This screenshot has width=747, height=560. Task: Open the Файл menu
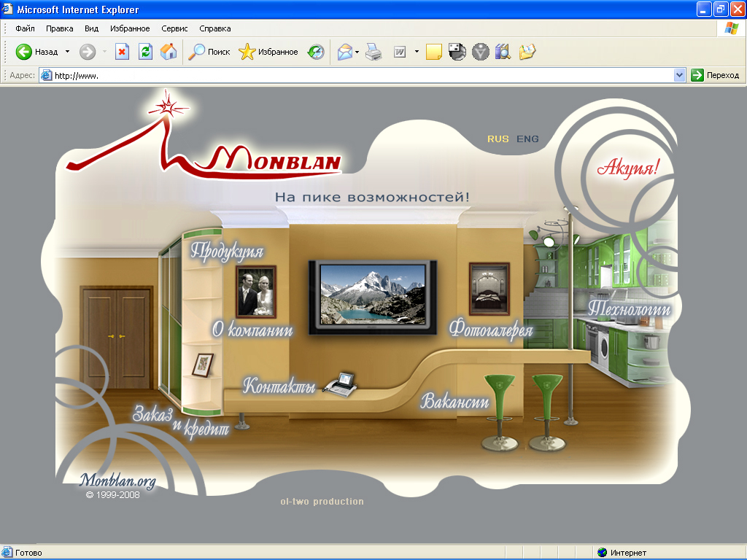click(25, 28)
